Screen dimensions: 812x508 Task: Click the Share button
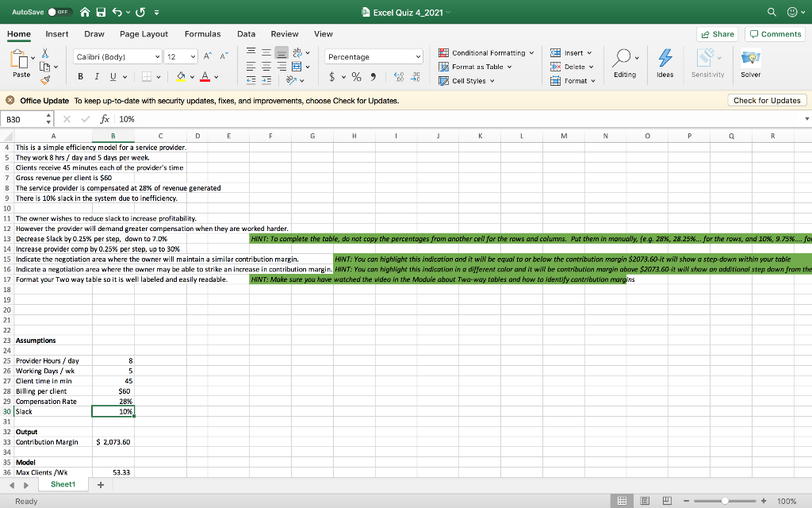[x=717, y=34]
